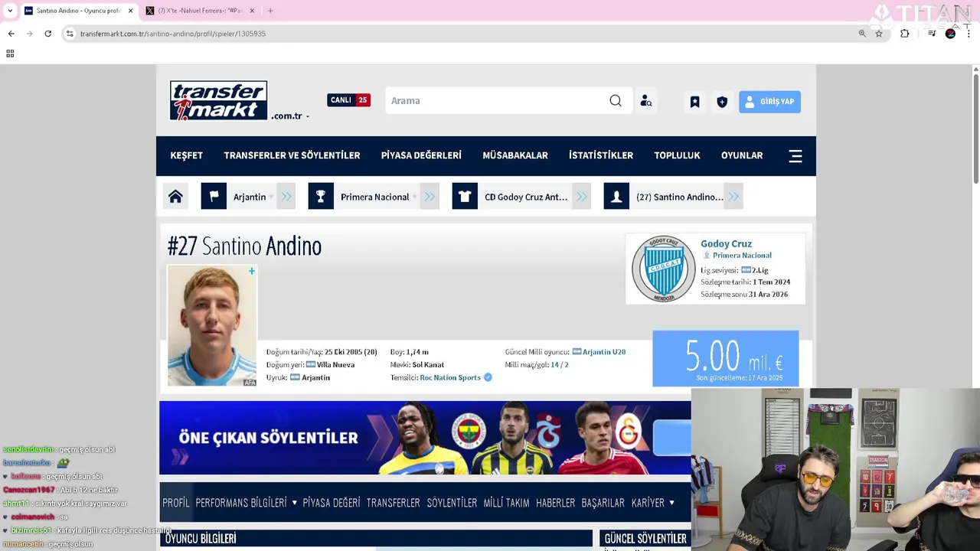Click the Godoy Cruz club crest
Image resolution: width=980 pixels, height=551 pixels.
[663, 269]
